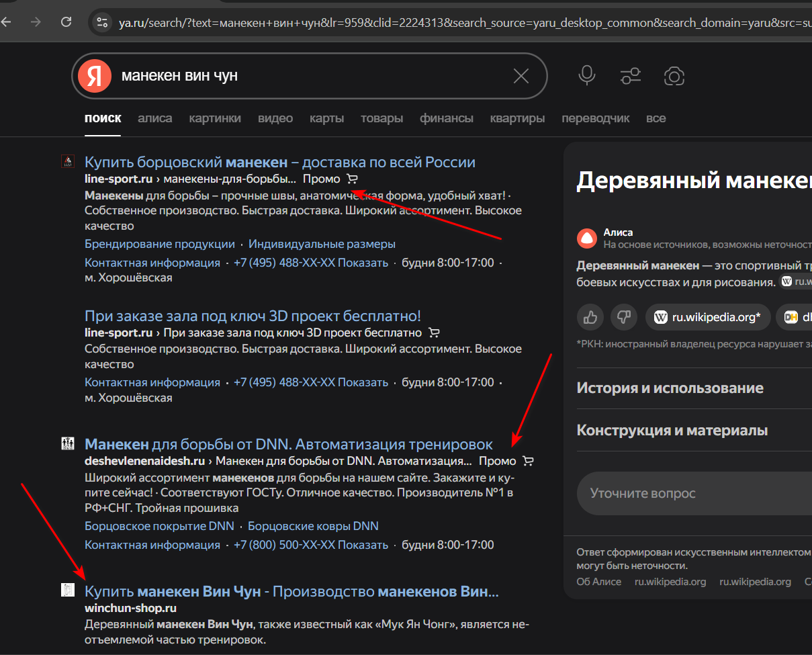Screen dimensions: 812x655
Task: Show phone +7 (800) 500-XX-XX
Action: pos(311,545)
